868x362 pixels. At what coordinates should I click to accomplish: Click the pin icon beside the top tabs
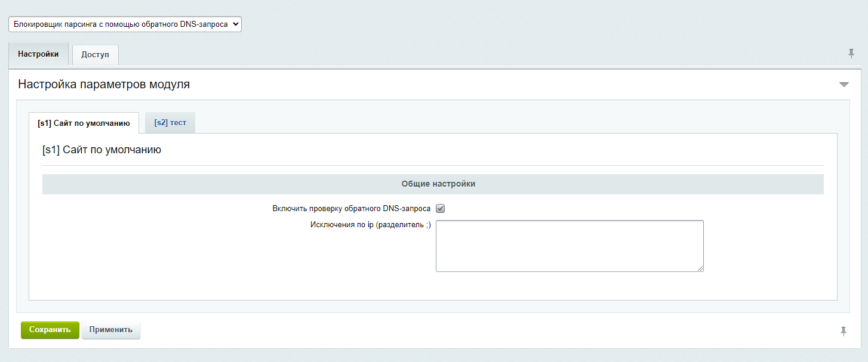click(851, 54)
